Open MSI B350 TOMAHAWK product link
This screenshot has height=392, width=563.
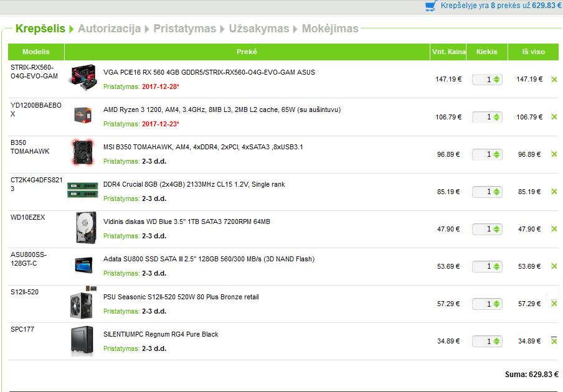click(x=203, y=147)
